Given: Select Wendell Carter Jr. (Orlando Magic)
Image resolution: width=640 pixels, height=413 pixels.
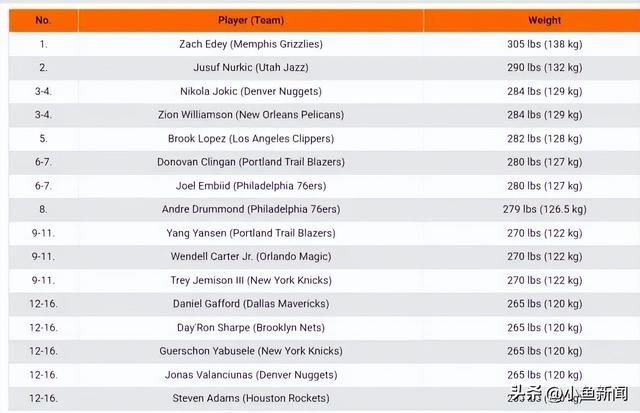Looking at the screenshot, I should [250, 257].
